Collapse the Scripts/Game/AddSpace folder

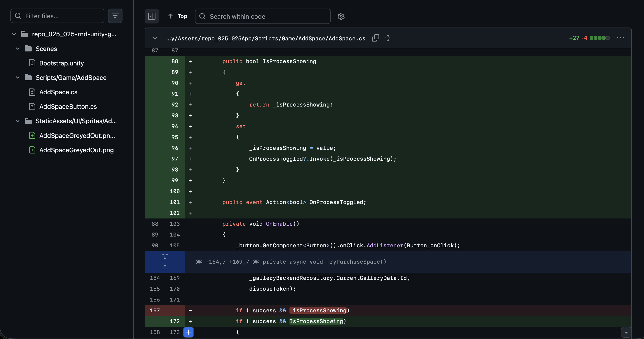pyautogui.click(x=18, y=77)
